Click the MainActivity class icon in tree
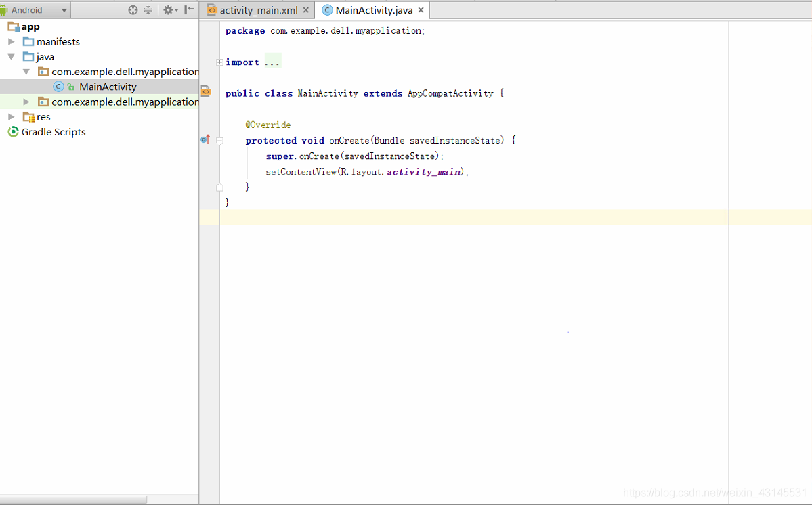Screen dimensions: 812x505 58,87
